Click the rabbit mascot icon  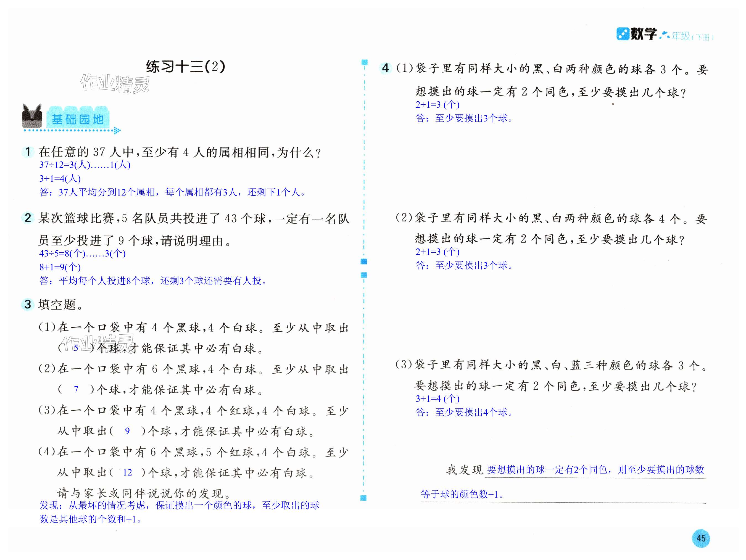click(32, 116)
